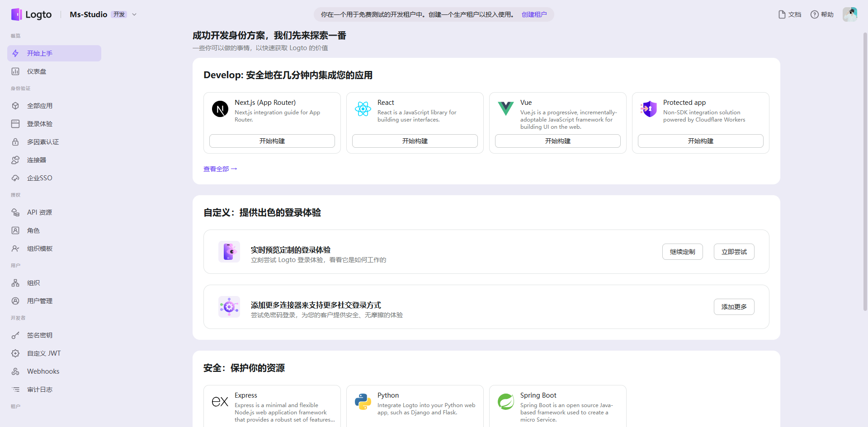Click the 添加更多 connectors button

pos(734,307)
